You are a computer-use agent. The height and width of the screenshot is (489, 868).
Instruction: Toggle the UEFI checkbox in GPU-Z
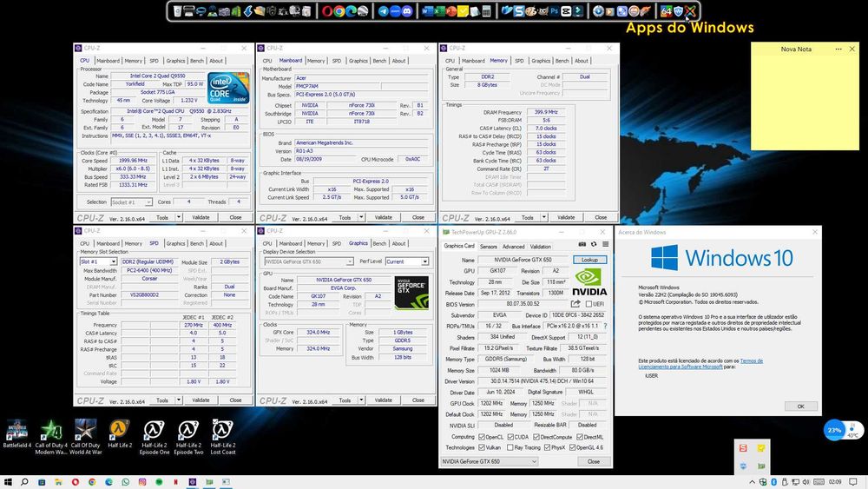pos(589,304)
